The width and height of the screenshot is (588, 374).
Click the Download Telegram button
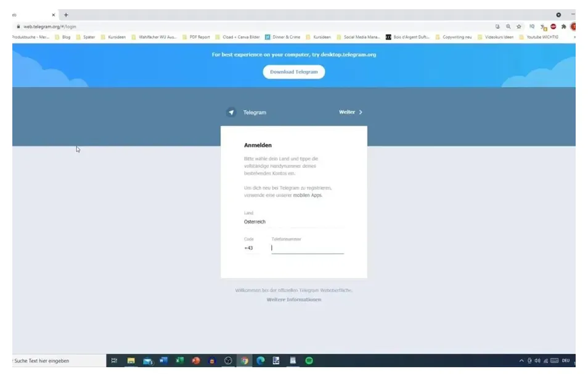(x=294, y=72)
